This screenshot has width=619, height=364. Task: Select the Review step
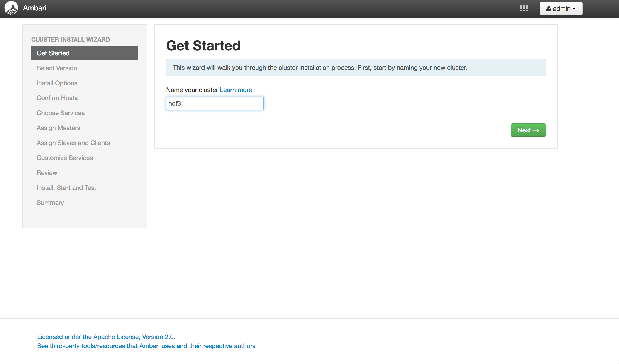pyautogui.click(x=47, y=173)
